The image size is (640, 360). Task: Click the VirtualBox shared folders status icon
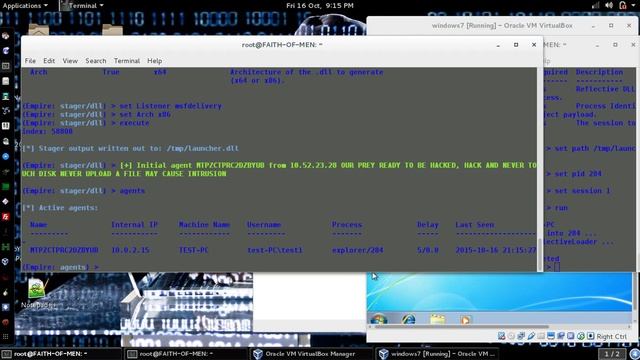[541, 336]
